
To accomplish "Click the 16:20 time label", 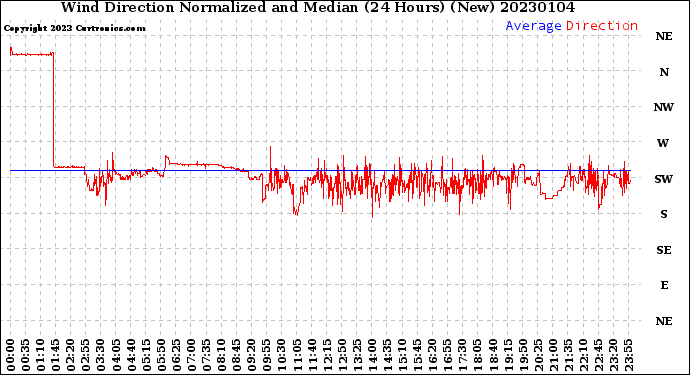I will click(433, 355).
